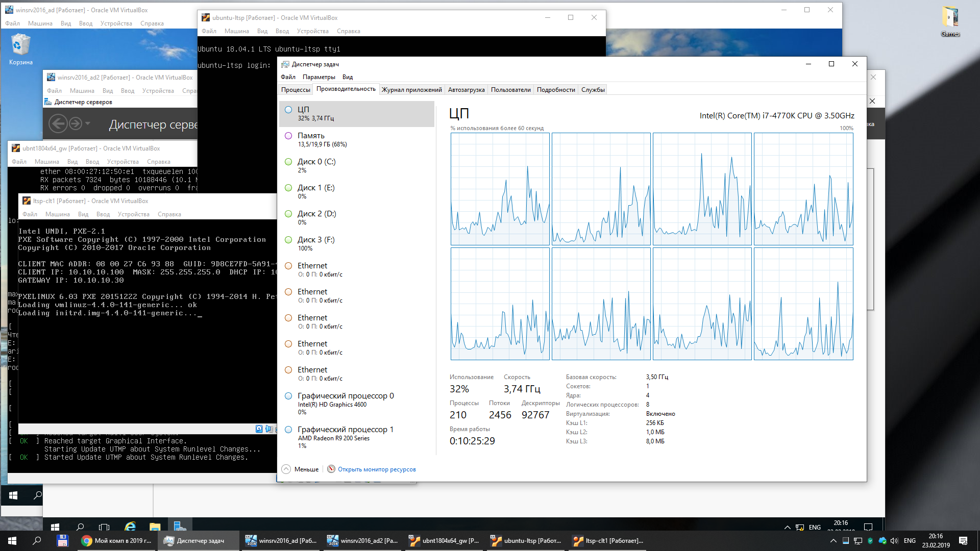Screen dimensions: 980x551
Task: Expand host tray hidden icons chevron
Action: click(x=834, y=541)
